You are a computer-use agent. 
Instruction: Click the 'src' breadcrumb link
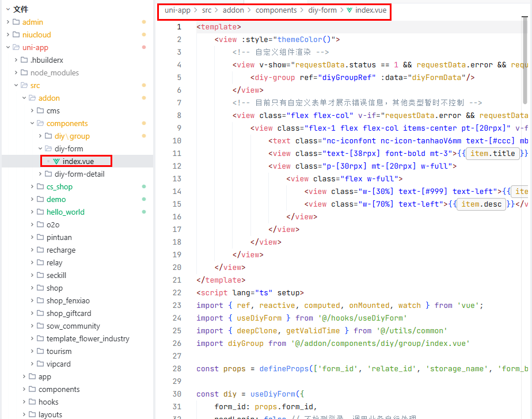[x=207, y=10]
